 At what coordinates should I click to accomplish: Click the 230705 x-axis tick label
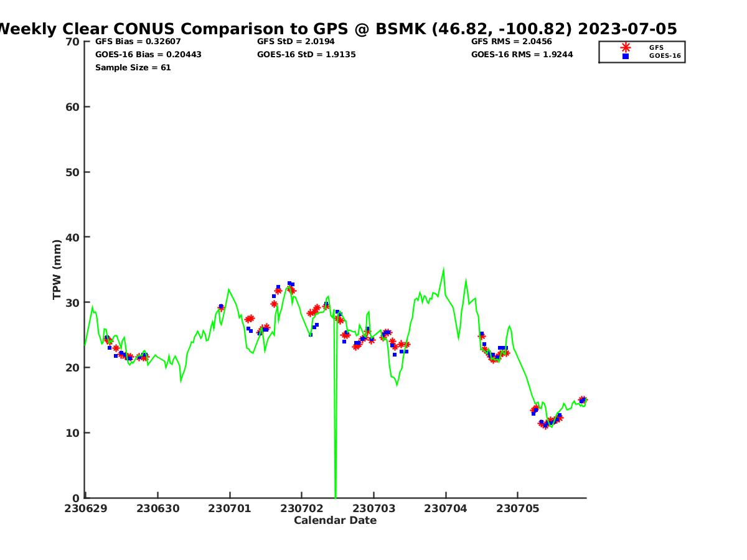[517, 508]
